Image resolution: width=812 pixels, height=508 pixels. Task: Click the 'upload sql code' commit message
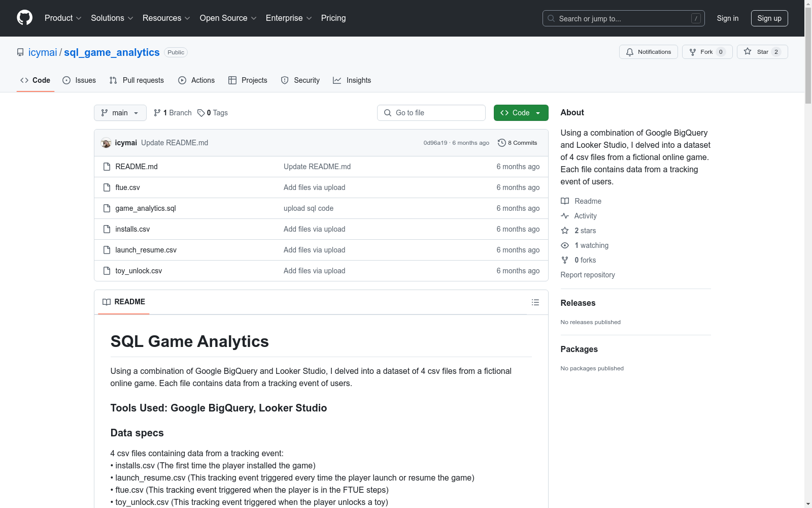309,208
